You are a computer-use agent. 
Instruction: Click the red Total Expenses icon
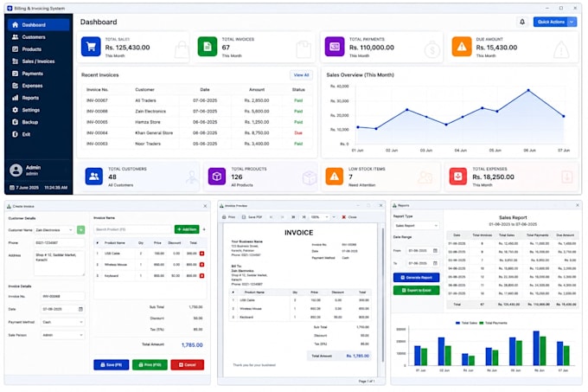coord(458,177)
